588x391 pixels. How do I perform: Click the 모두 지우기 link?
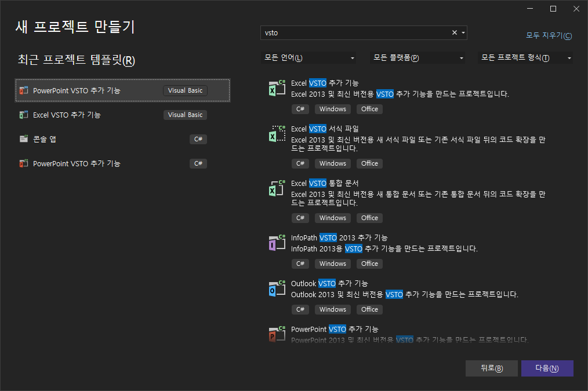tap(549, 35)
